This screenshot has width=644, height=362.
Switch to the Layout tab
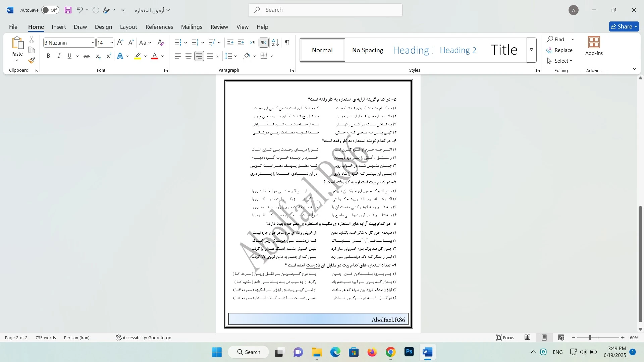click(x=128, y=27)
